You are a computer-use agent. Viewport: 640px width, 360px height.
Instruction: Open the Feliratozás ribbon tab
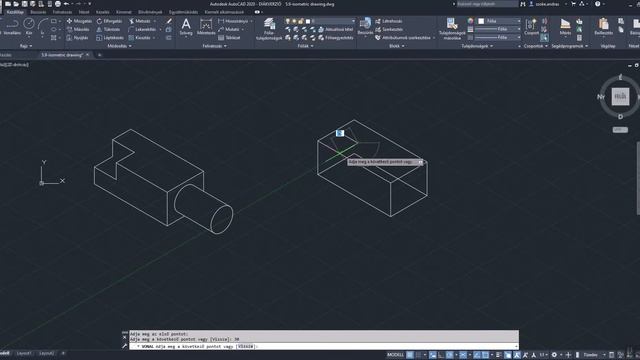coord(62,12)
